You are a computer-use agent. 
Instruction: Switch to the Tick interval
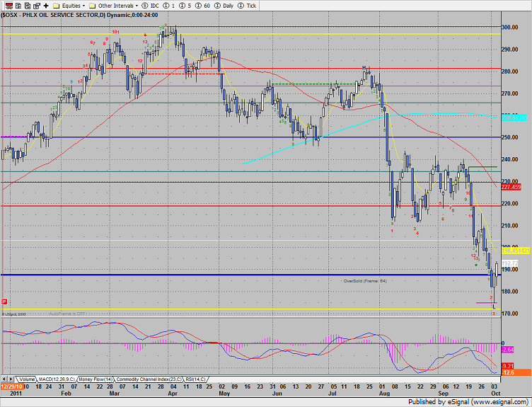(x=247, y=6)
